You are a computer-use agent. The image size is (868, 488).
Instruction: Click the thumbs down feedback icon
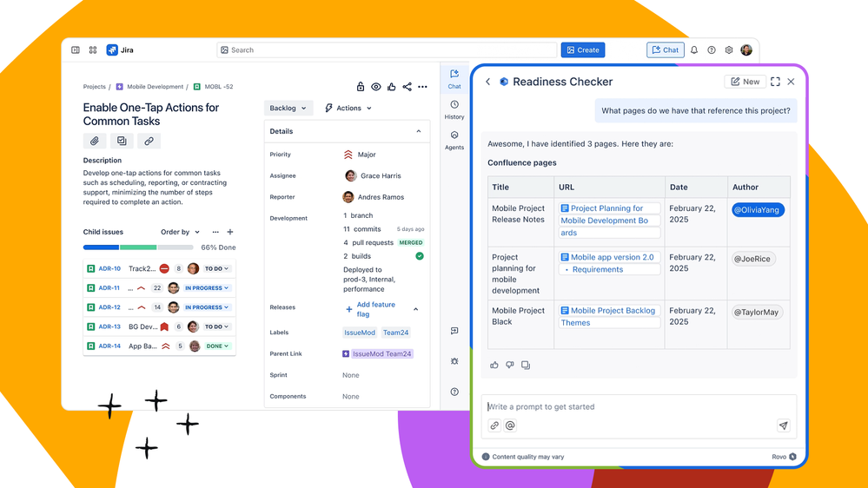coord(510,365)
